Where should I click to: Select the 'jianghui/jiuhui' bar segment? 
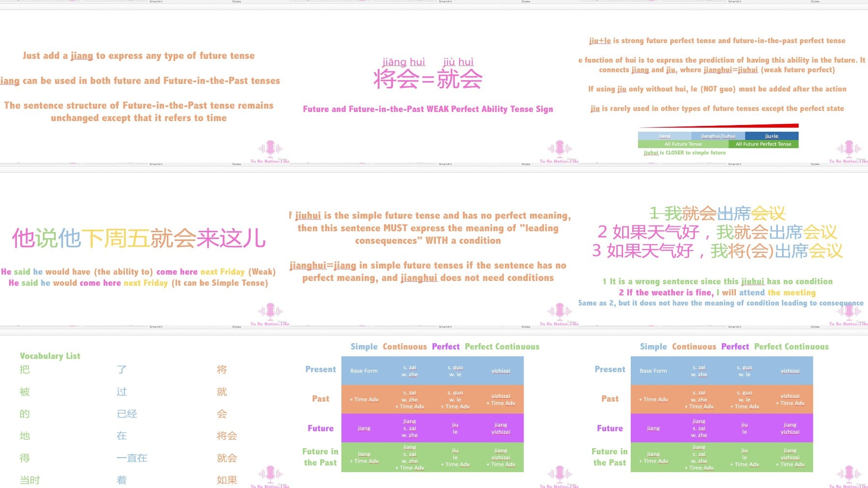pyautogui.click(x=718, y=136)
